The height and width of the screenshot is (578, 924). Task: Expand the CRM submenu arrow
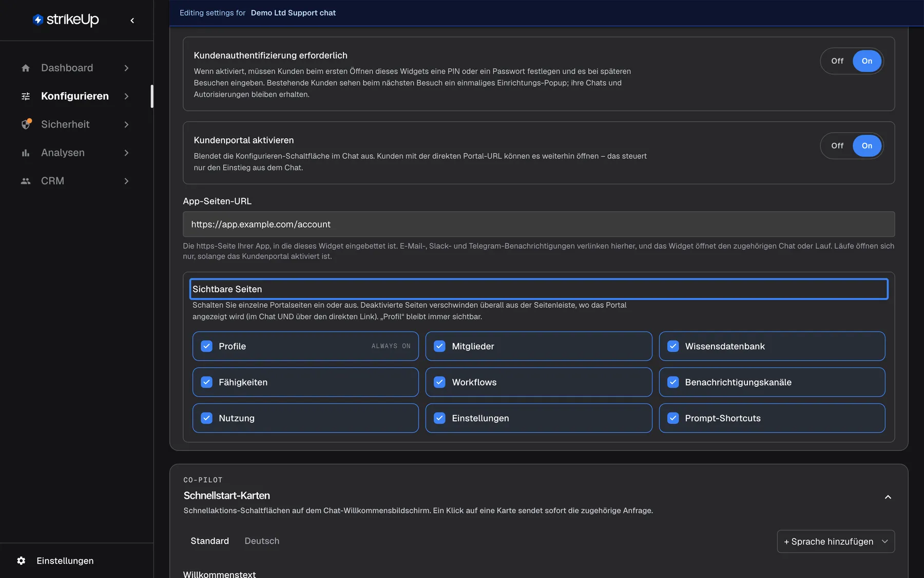[126, 181]
